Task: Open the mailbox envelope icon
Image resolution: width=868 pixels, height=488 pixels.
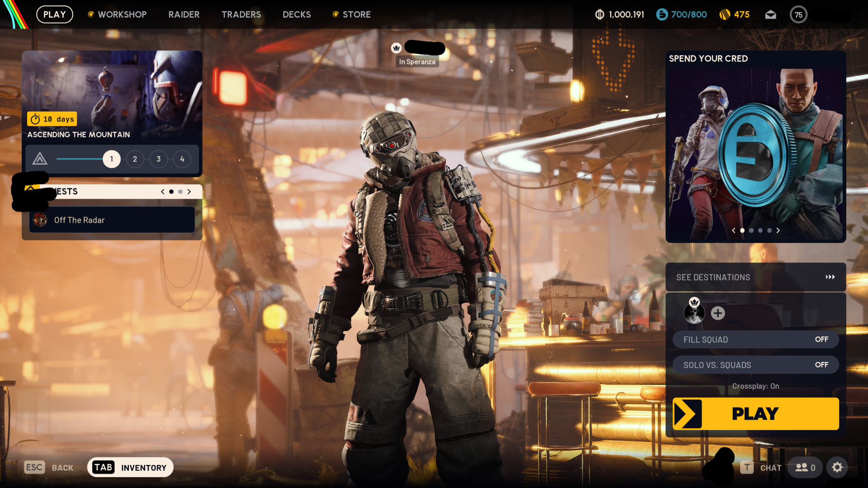Action: 771,15
